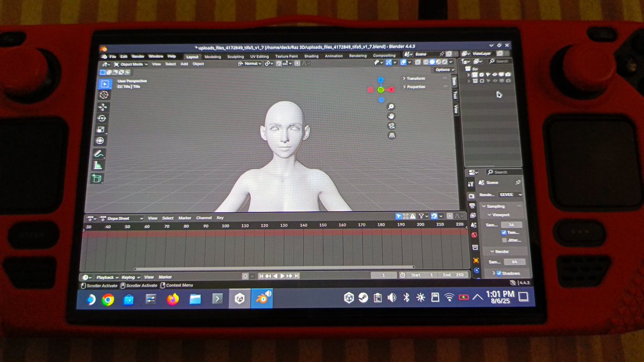Open Firefox from taskbar

pos(172,299)
